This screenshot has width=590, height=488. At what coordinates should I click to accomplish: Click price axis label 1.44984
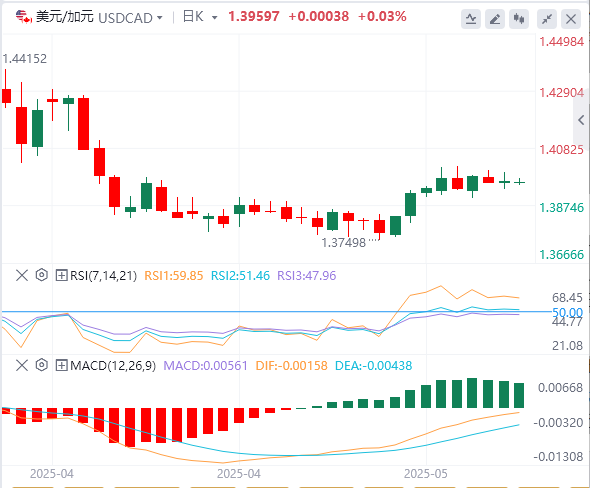pos(561,42)
